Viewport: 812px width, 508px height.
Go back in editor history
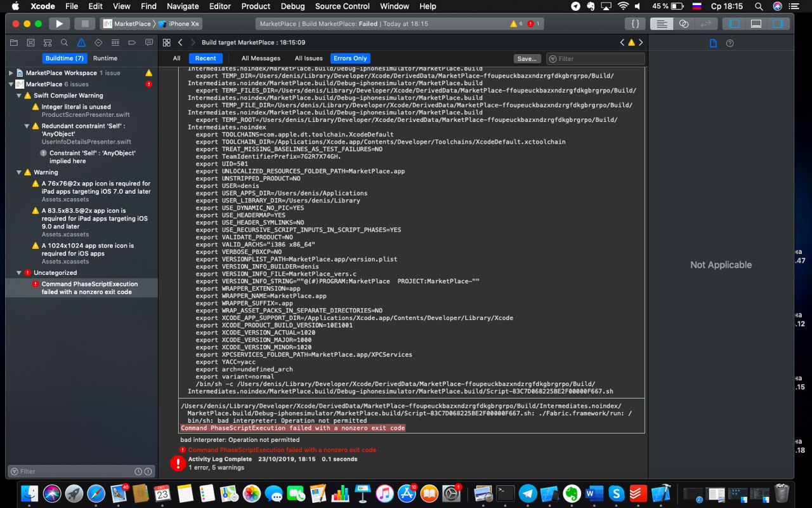pos(180,43)
